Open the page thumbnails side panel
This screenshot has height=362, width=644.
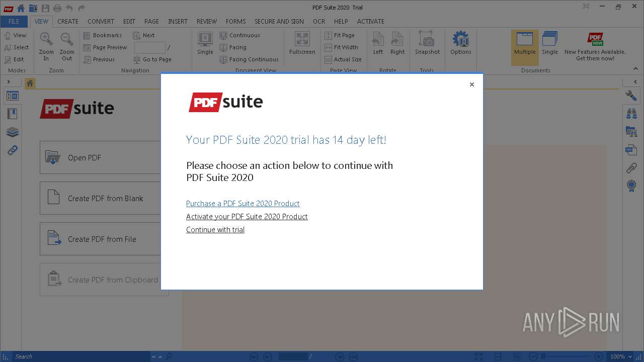(x=13, y=96)
